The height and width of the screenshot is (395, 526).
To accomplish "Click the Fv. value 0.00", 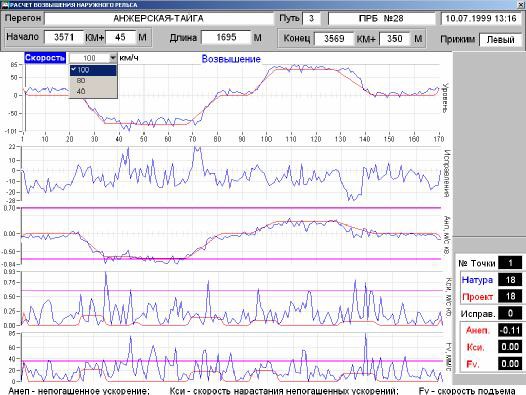I will click(x=510, y=364).
